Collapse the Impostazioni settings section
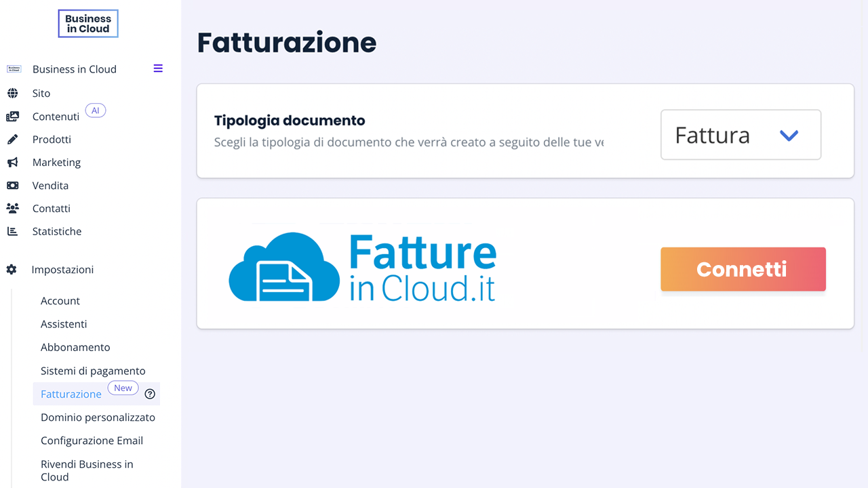 tap(62, 270)
